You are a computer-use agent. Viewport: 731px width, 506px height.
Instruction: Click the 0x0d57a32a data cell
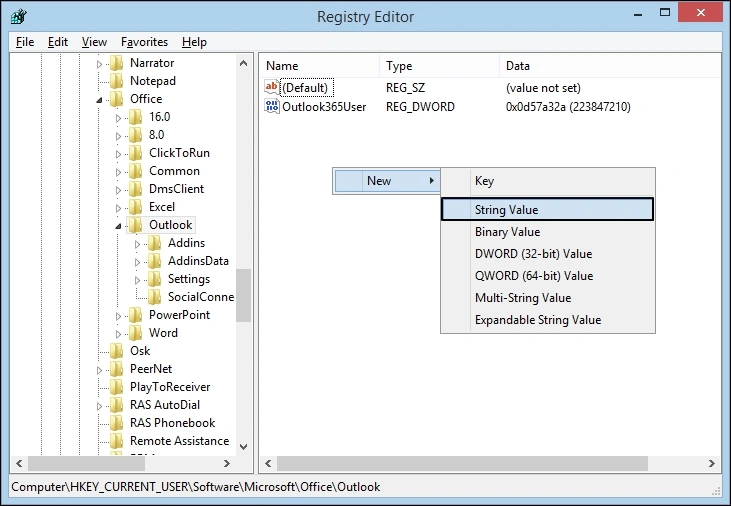pyautogui.click(x=568, y=107)
